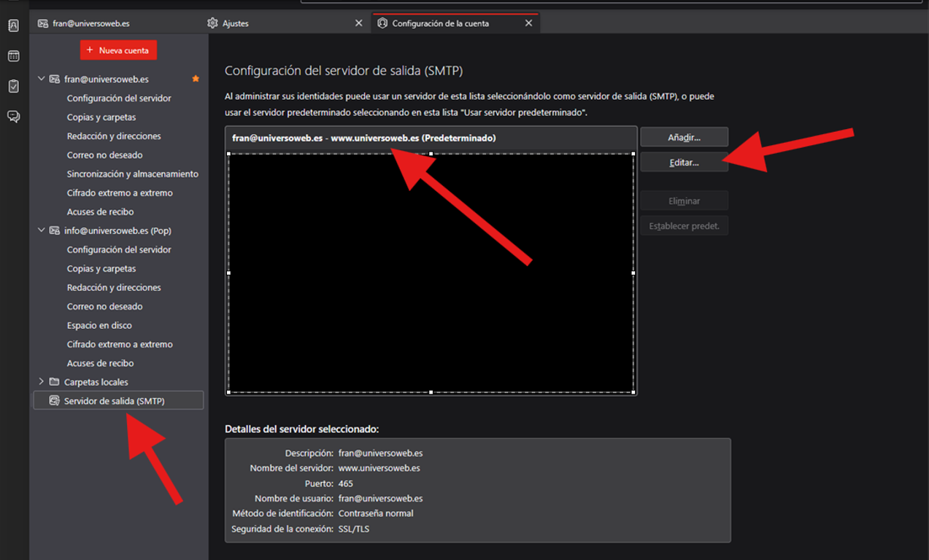
Task: Collapse the fran@universoweb.es account tree
Action: 41,79
